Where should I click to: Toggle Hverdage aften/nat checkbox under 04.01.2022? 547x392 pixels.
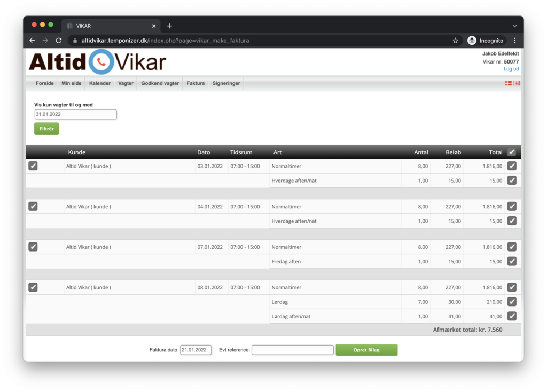[512, 221]
